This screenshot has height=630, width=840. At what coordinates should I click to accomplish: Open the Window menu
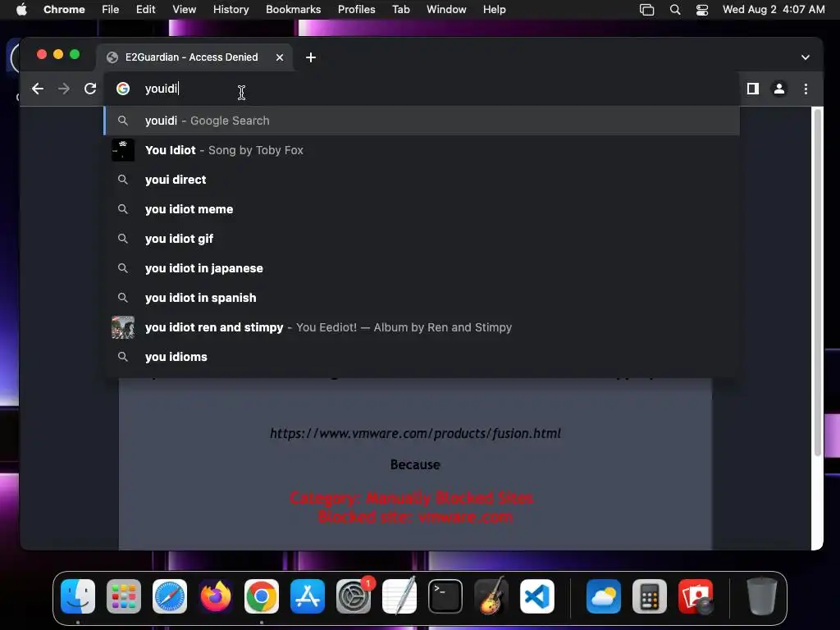(446, 9)
